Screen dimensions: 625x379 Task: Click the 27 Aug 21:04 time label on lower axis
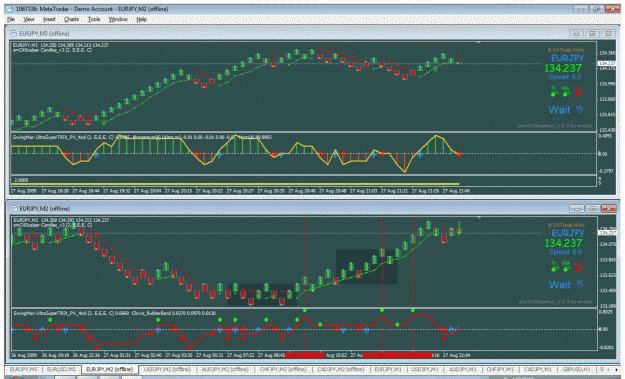[457, 355]
